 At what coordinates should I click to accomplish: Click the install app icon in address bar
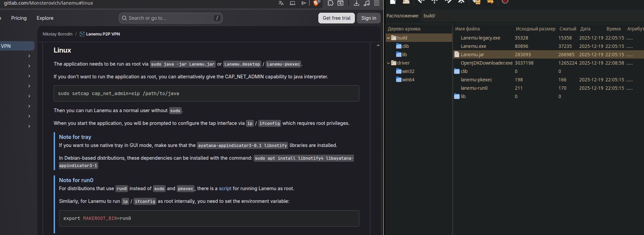coord(292,3)
